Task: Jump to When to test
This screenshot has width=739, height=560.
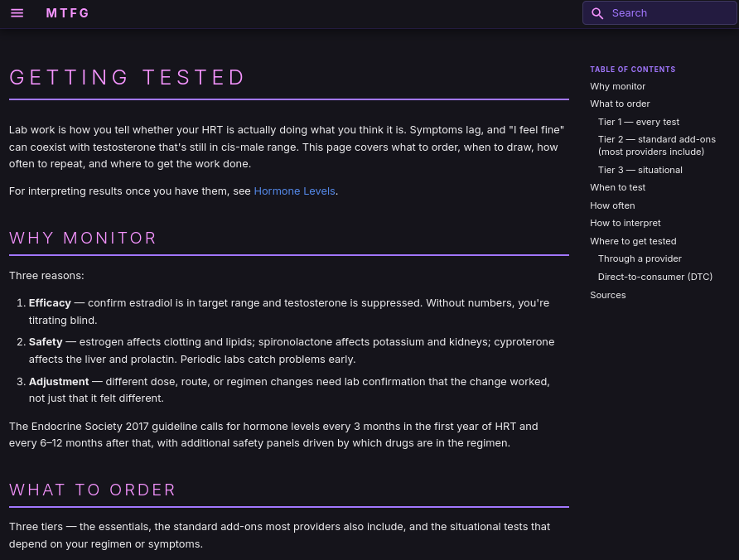Action: (x=617, y=187)
